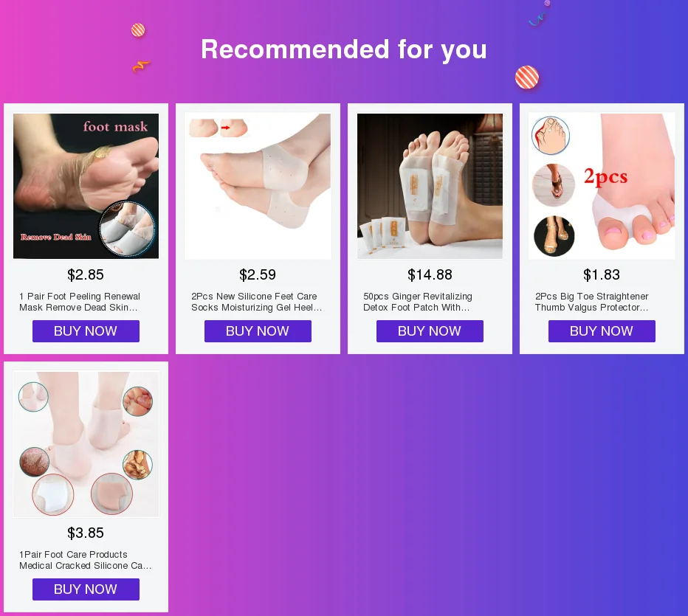Image resolution: width=688 pixels, height=616 pixels.
Task: Buy the $3.85 foot care product
Action: pos(86,589)
